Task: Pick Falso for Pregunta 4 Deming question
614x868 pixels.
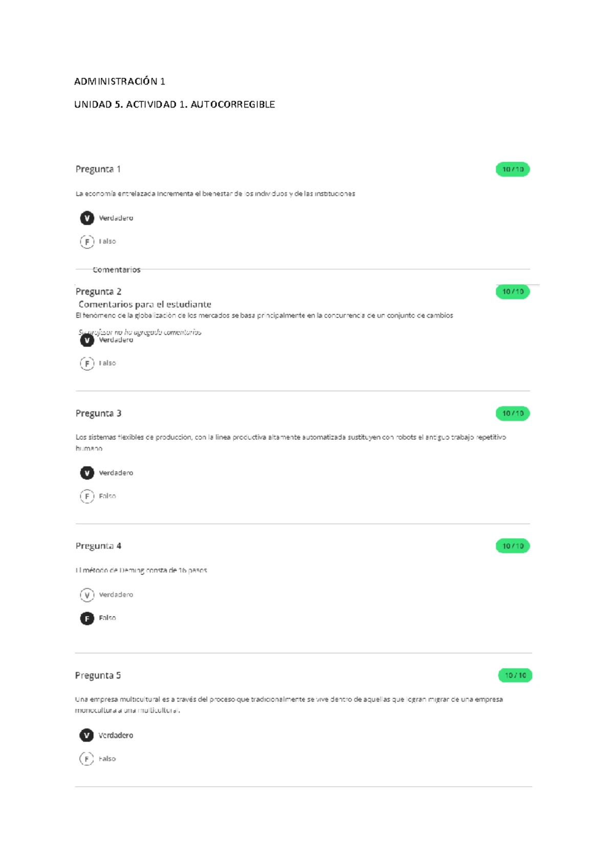Action: pos(87,618)
